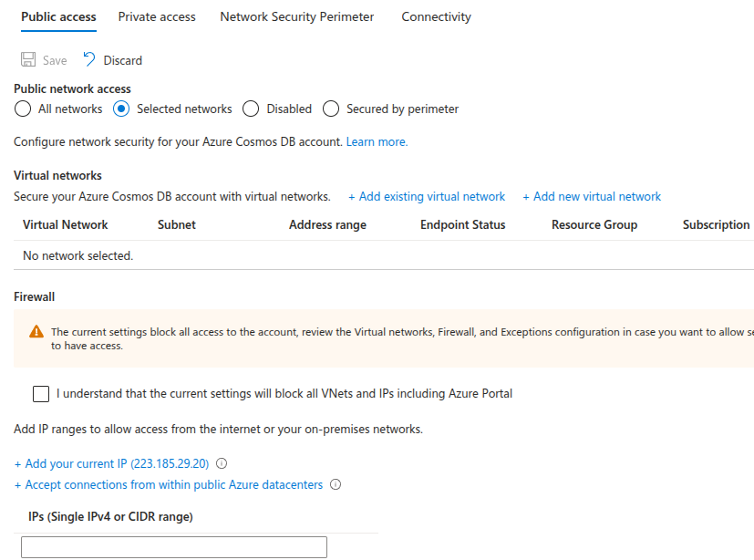This screenshot has height=560, width=754.
Task: Select the Selected networks radio button
Action: coord(120,109)
